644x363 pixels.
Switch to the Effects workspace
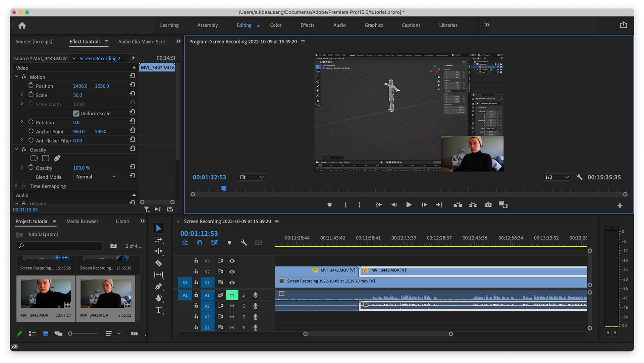click(307, 25)
